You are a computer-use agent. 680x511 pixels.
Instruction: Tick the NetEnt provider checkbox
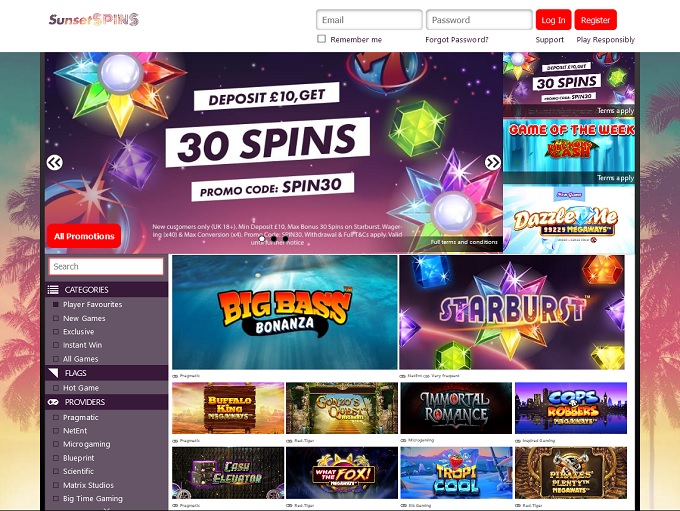pyautogui.click(x=56, y=431)
